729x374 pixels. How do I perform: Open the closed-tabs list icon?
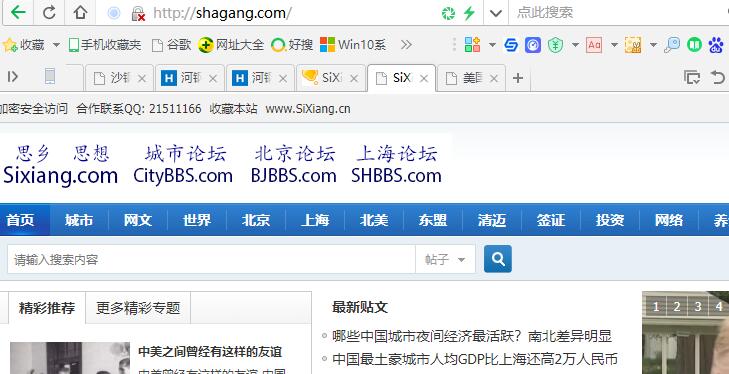click(x=692, y=77)
